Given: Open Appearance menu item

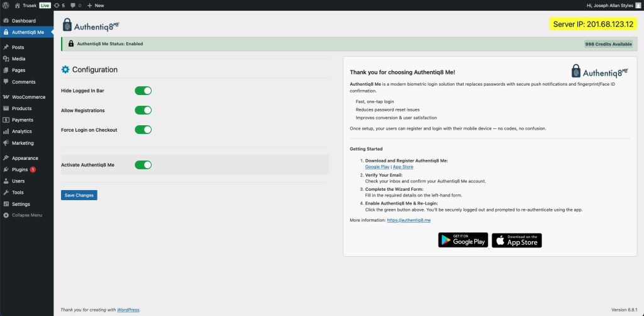Looking at the screenshot, I should 26,158.
